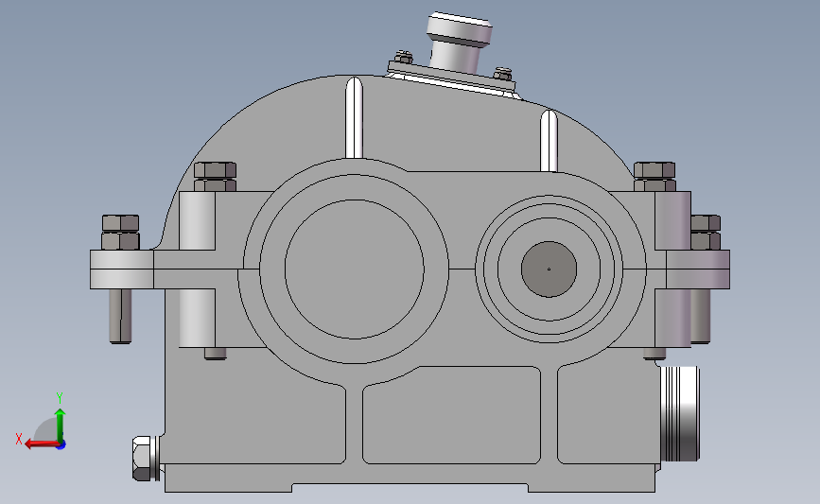Click the green Y axis arrow of the triad
This screenshot has height=504, width=820.
tap(61, 425)
